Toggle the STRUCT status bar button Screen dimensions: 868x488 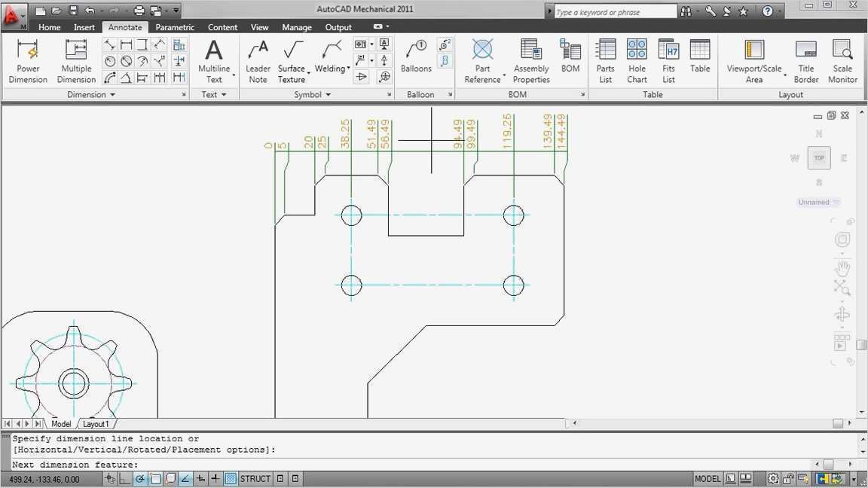pos(255,479)
